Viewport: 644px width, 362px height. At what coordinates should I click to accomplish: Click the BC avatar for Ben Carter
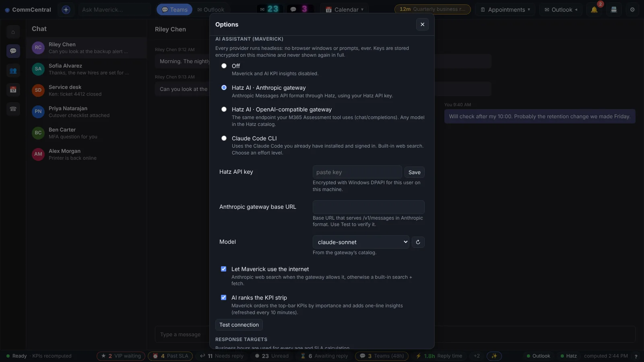[x=38, y=133]
